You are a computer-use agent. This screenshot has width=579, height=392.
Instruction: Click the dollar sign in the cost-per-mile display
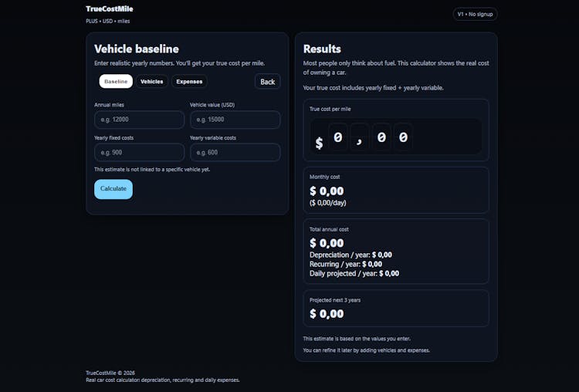point(319,143)
